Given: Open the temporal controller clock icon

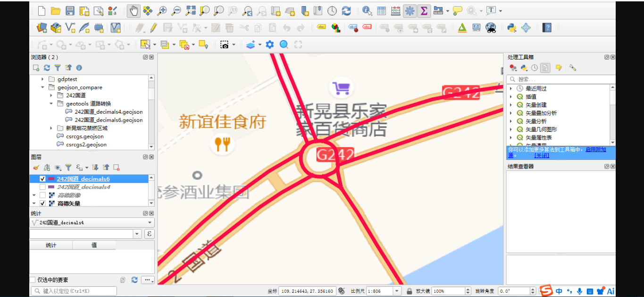Looking at the screenshot, I should 332,11.
